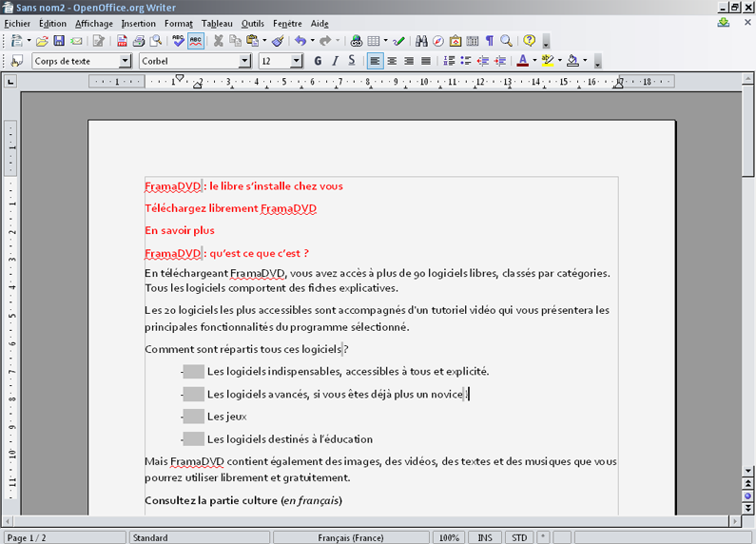756x544 pixels.
Task: Click the Increase indent icon
Action: tap(500, 61)
